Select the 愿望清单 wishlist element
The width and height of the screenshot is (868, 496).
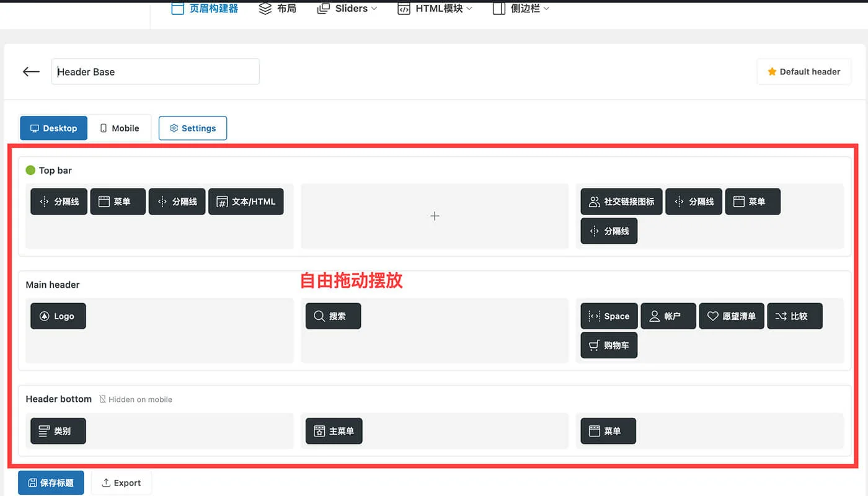coord(732,316)
